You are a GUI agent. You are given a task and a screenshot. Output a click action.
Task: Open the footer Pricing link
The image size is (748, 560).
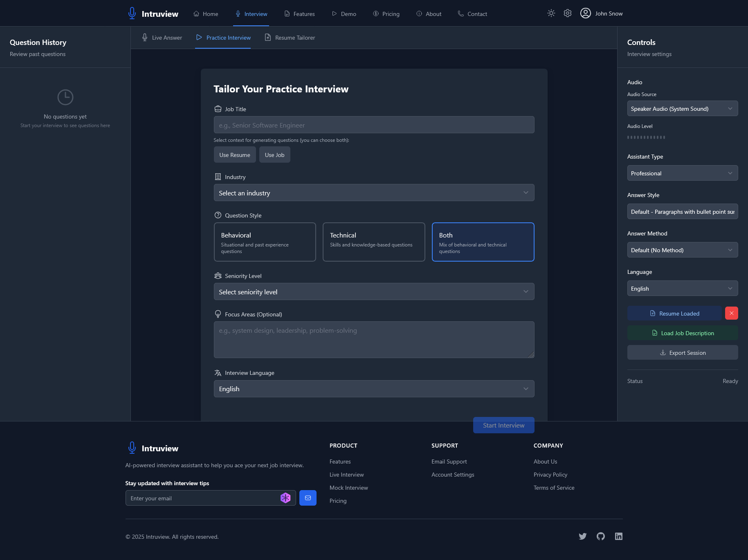(338, 501)
